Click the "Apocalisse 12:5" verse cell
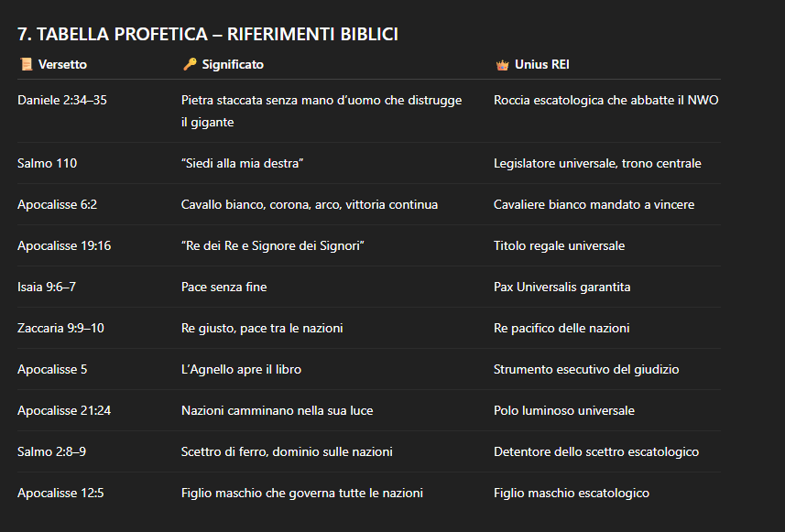Viewport: 785px width, 532px height. click(60, 494)
